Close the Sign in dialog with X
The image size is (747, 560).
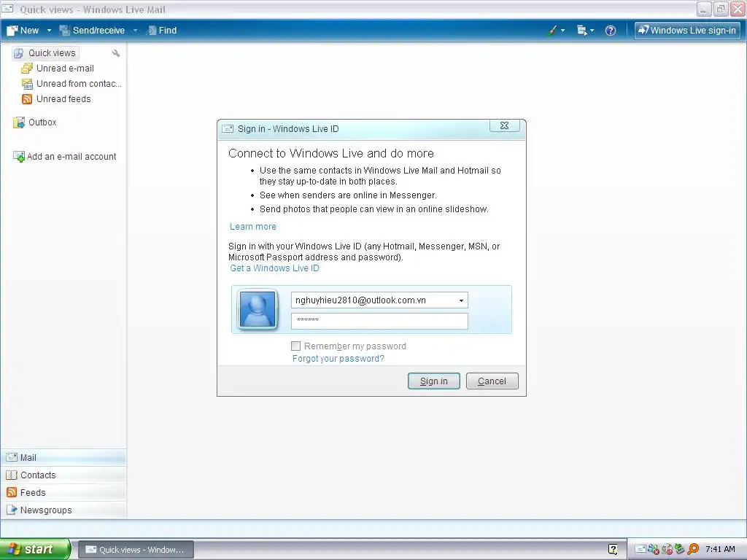click(505, 125)
